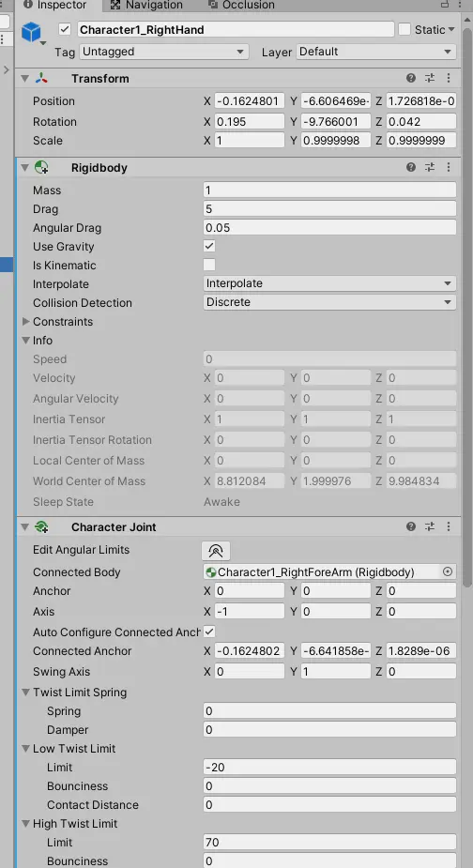Click the Rigidbody component sphere icon
The width and height of the screenshot is (473, 868).
click(x=41, y=167)
